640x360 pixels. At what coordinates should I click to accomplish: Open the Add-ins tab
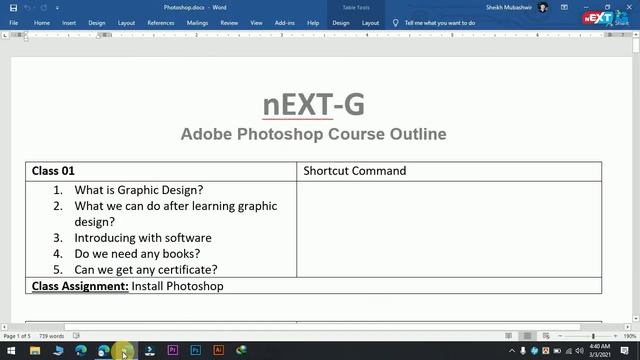tap(284, 23)
